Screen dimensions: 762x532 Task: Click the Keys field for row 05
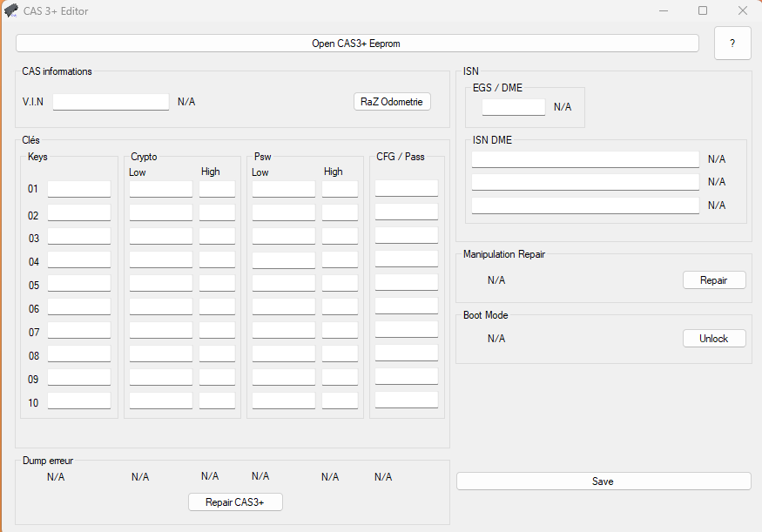(79, 283)
